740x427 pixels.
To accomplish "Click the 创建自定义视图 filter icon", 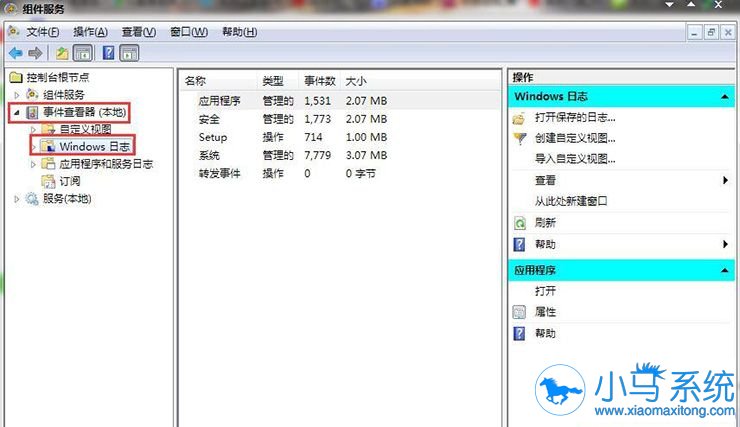I will pos(519,138).
